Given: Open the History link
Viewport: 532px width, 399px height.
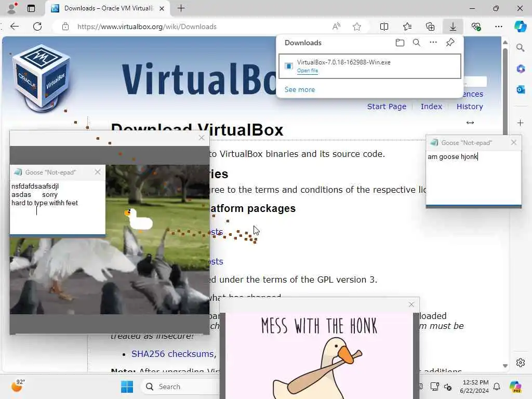Looking at the screenshot, I should (470, 107).
